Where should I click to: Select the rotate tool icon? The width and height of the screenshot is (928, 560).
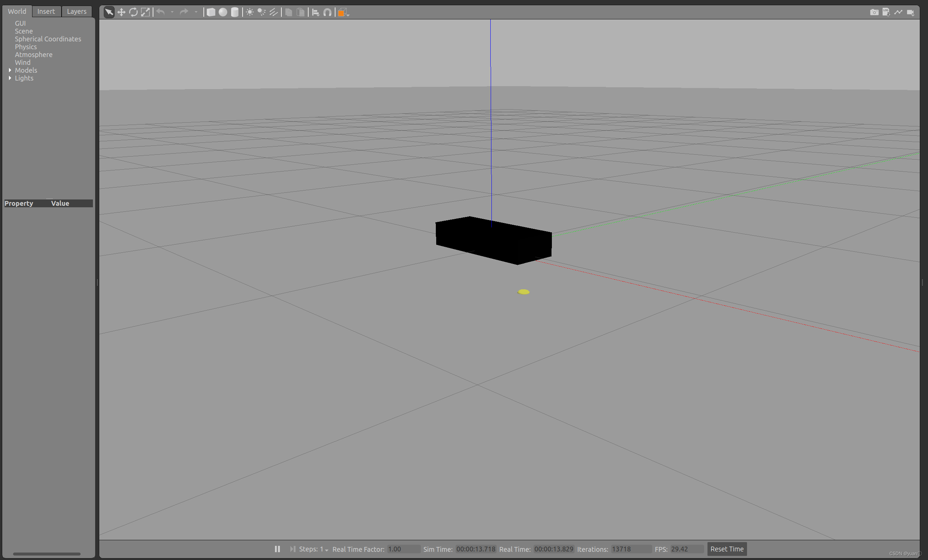pos(133,12)
